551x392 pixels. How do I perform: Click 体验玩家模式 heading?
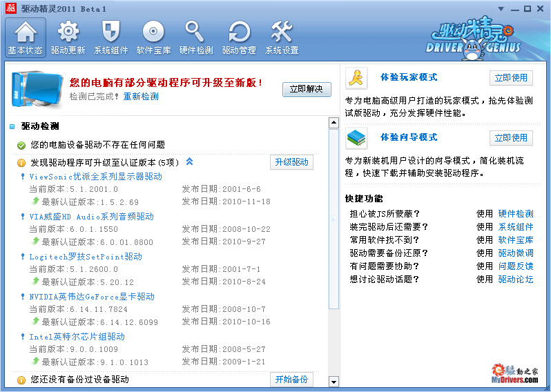(409, 77)
